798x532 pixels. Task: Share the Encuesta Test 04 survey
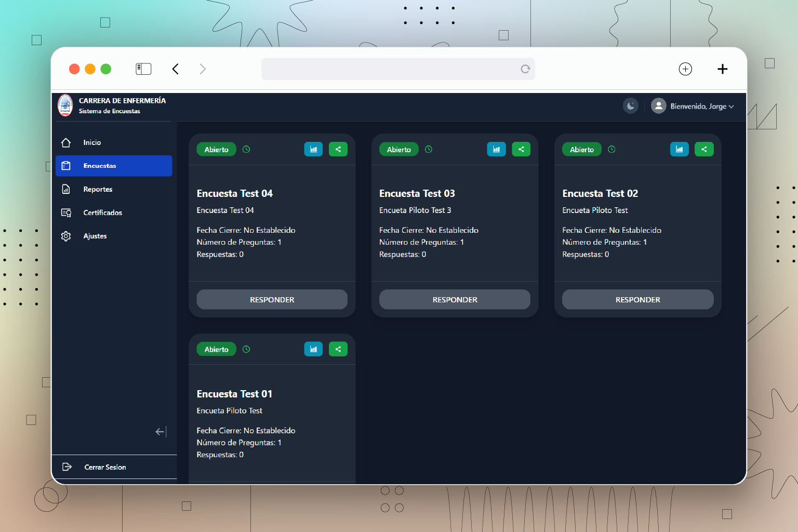[338, 150]
